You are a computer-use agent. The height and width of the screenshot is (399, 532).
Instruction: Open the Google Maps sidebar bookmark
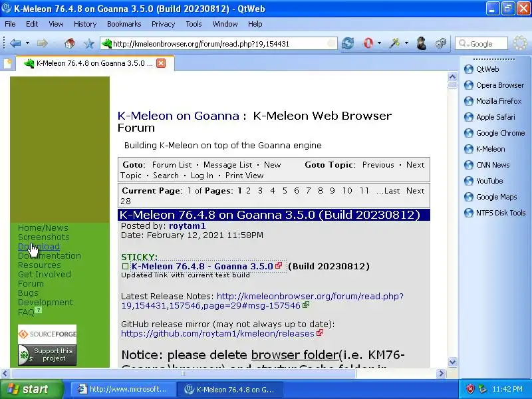[491, 197]
